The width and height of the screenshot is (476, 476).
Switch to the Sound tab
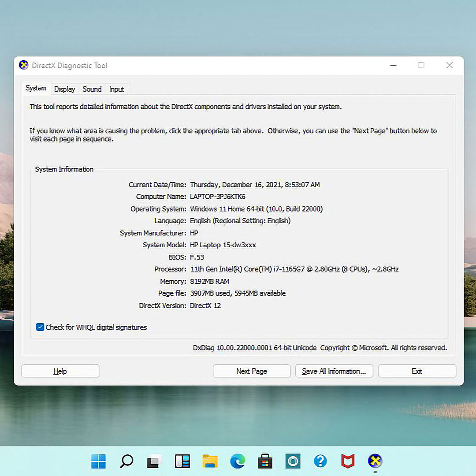[x=92, y=89]
